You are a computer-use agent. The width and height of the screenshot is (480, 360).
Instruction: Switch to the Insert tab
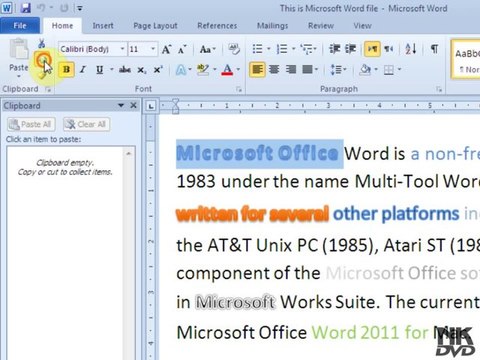click(x=103, y=26)
